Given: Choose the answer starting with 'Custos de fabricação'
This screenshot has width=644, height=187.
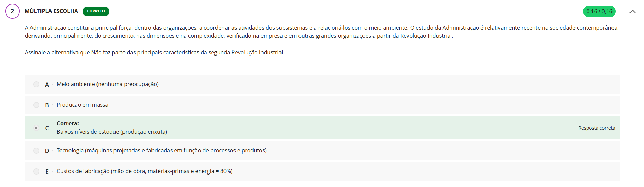Looking at the screenshot, I should tap(145, 171).
